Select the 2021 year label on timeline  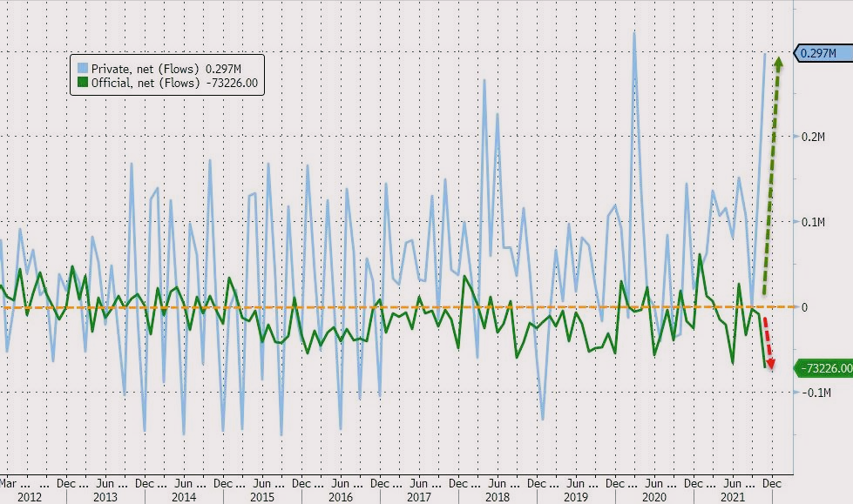[732, 497]
